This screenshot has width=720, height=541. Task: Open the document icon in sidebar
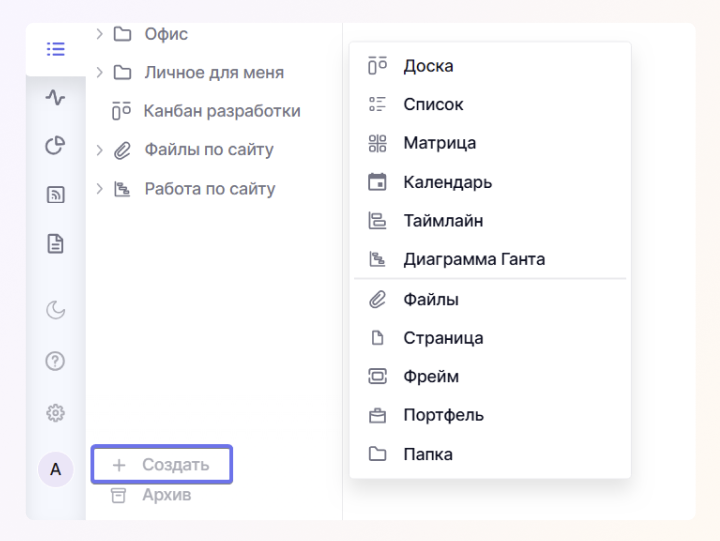[x=56, y=243]
